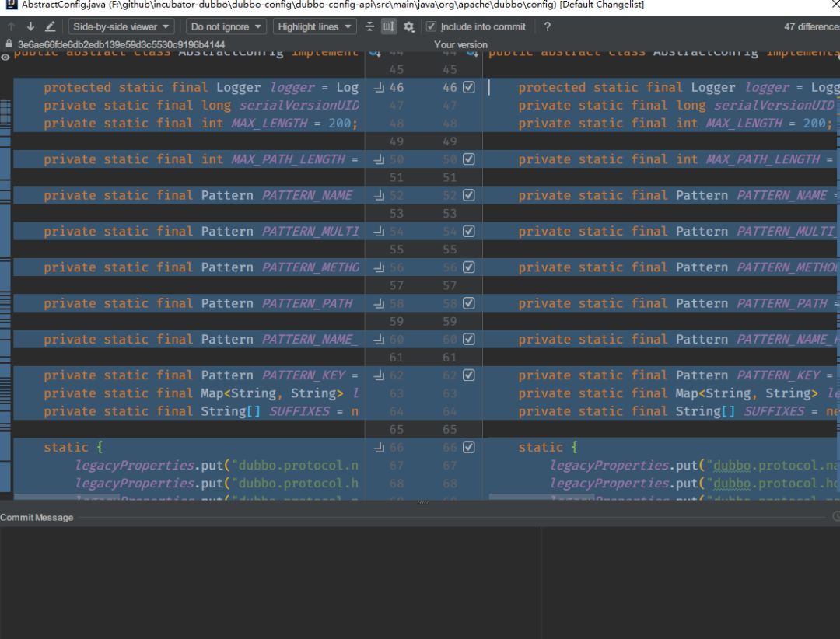
Task: Click the IntelliJ app icon in title bar
Action: tap(11, 5)
